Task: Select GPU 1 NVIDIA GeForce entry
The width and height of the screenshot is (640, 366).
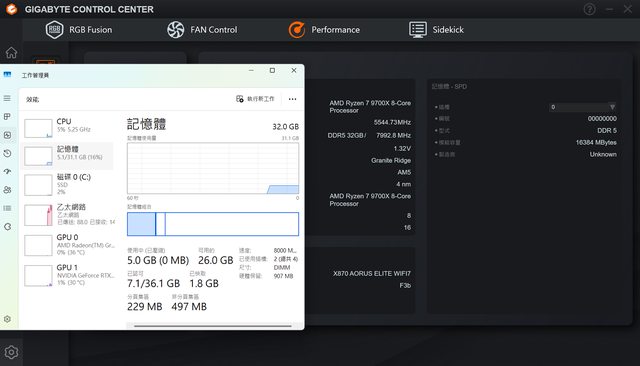Action: [68, 275]
